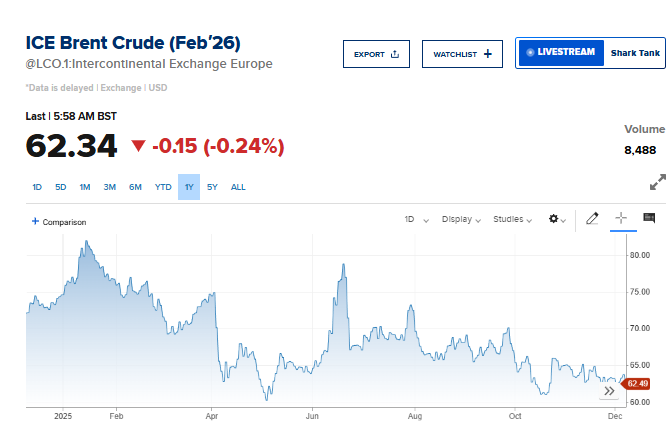Select the 5Y time range
This screenshot has width=666, height=422.
click(x=212, y=187)
